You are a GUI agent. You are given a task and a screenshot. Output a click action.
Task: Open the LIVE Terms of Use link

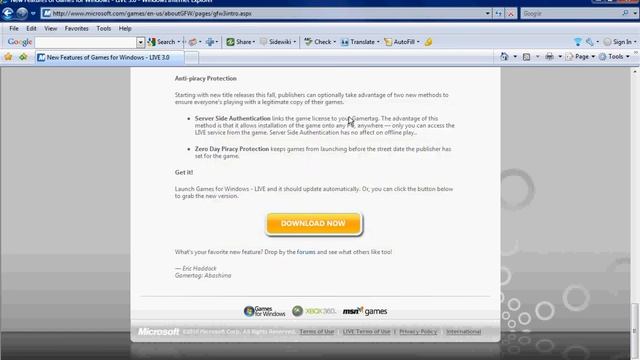pos(367,332)
